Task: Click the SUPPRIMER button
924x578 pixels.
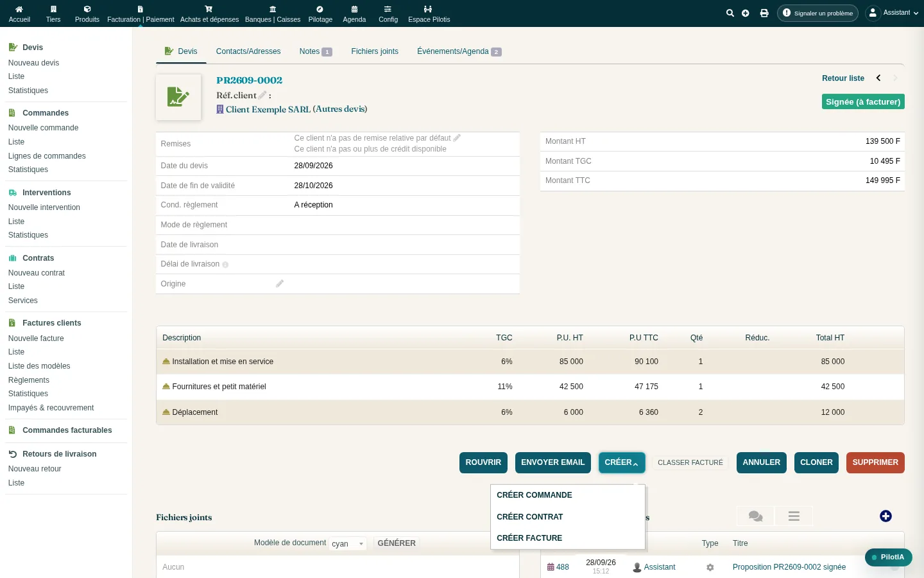Action: pyautogui.click(x=875, y=462)
